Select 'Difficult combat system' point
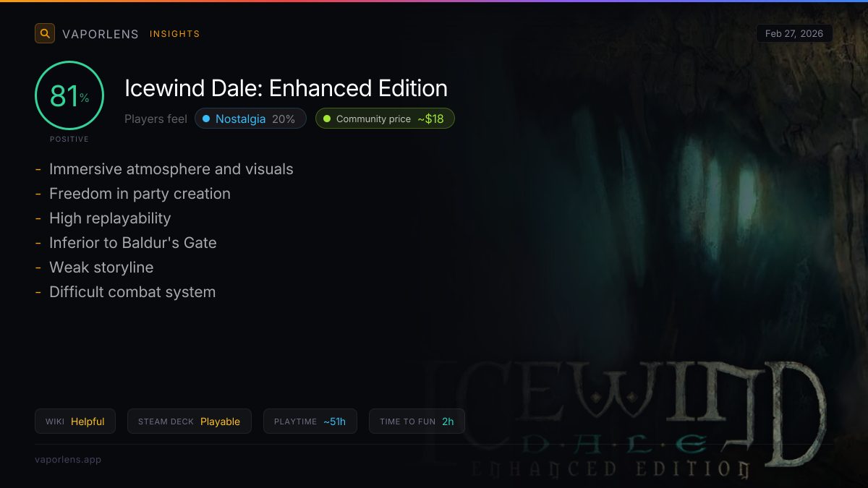868x488 pixels. (x=132, y=292)
